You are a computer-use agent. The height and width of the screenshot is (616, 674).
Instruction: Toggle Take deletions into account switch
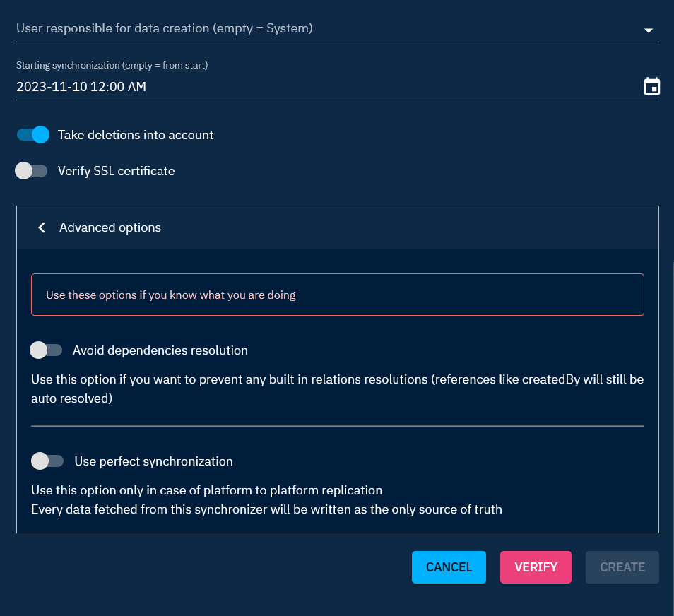point(33,134)
